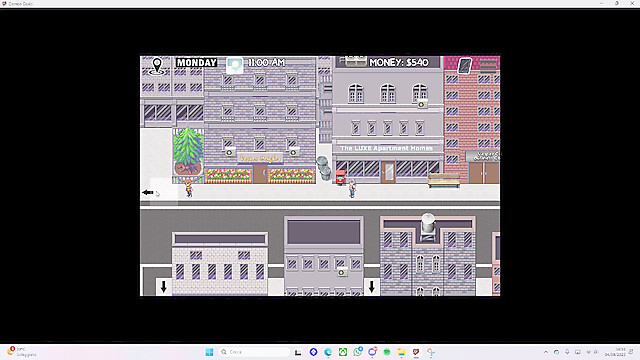Open the smartphone icon in the HUD

coord(464,66)
